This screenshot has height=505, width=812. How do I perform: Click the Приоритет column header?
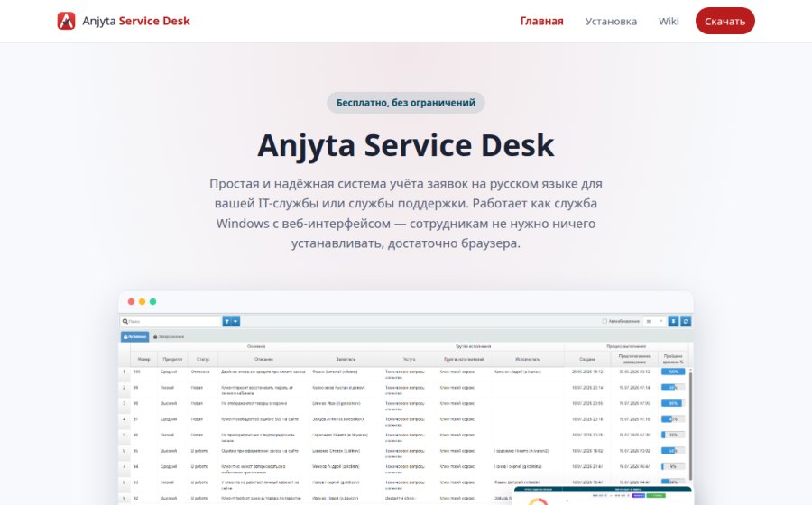(172, 359)
